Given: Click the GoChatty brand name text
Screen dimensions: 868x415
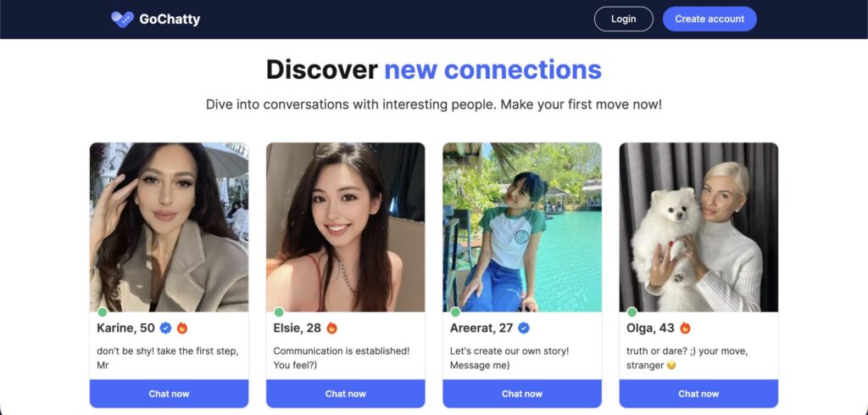Looking at the screenshot, I should click(x=170, y=20).
